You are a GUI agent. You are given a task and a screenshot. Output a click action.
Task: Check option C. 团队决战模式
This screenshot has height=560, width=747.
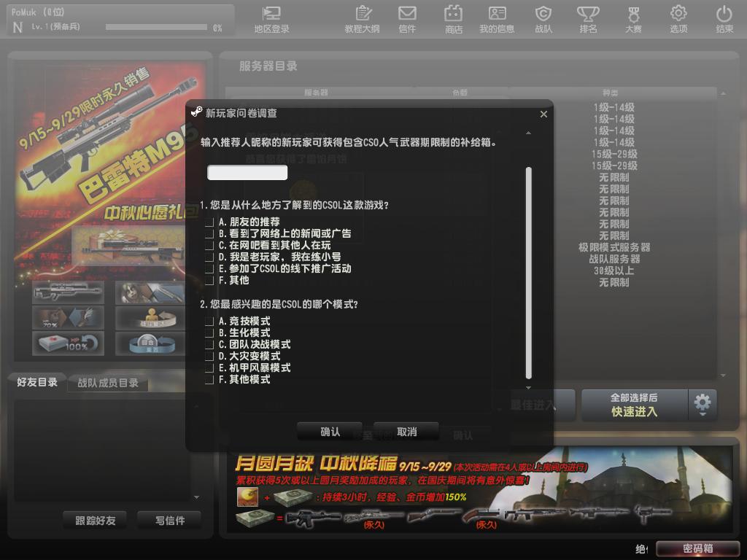[x=209, y=344]
